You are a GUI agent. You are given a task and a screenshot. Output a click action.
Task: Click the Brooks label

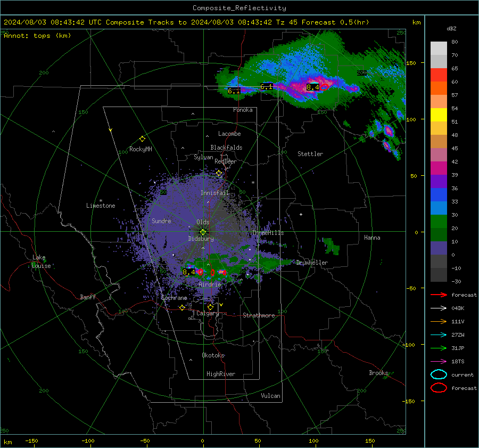point(378,373)
